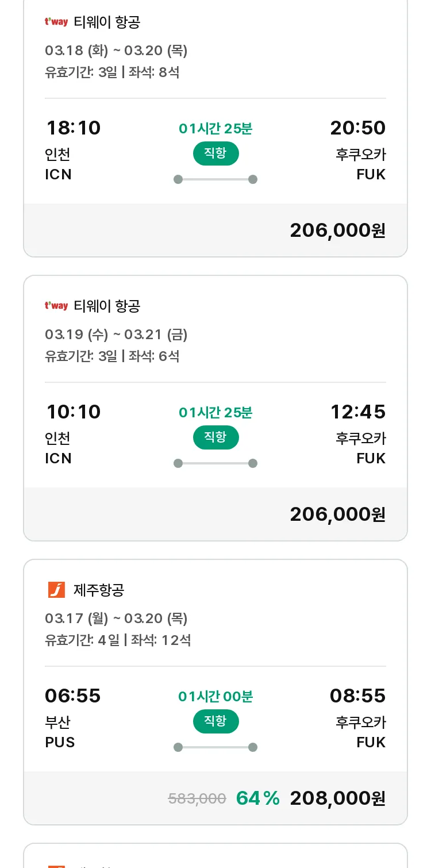This screenshot has height=868, width=431.
Task: Tap the T'way logo on first card
Action: coord(56,22)
